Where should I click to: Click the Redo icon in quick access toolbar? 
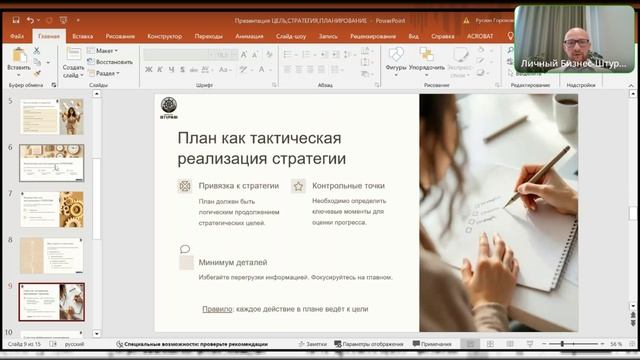pyautogui.click(x=49, y=20)
